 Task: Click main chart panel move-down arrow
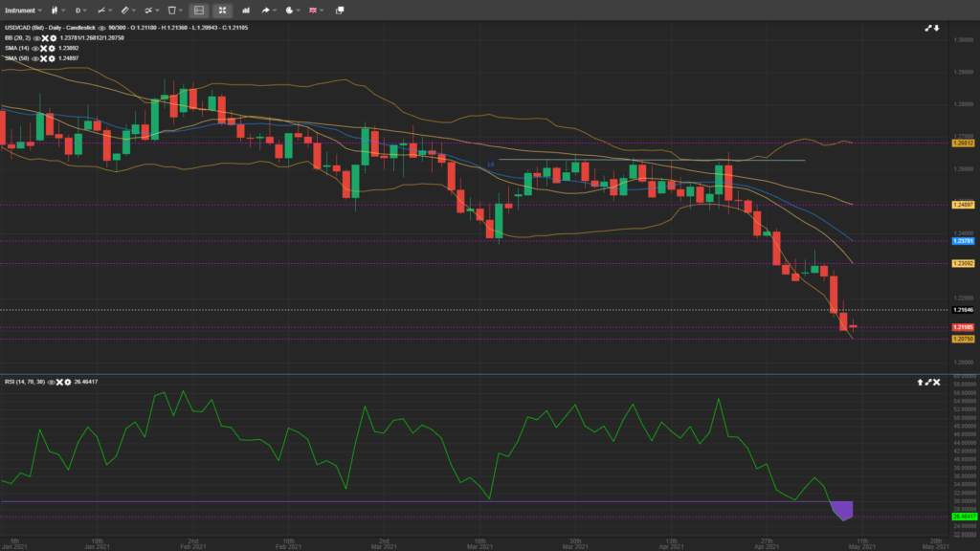(x=936, y=28)
